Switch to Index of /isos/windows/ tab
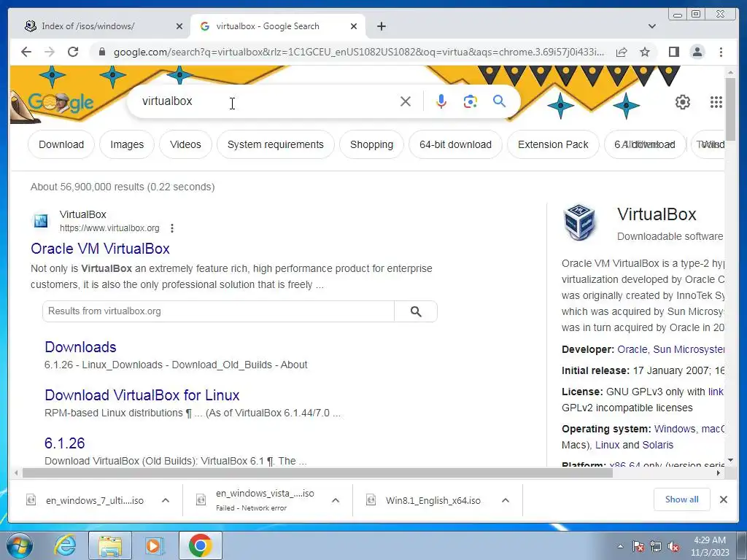Screen dimensions: 747x560 (88, 26)
